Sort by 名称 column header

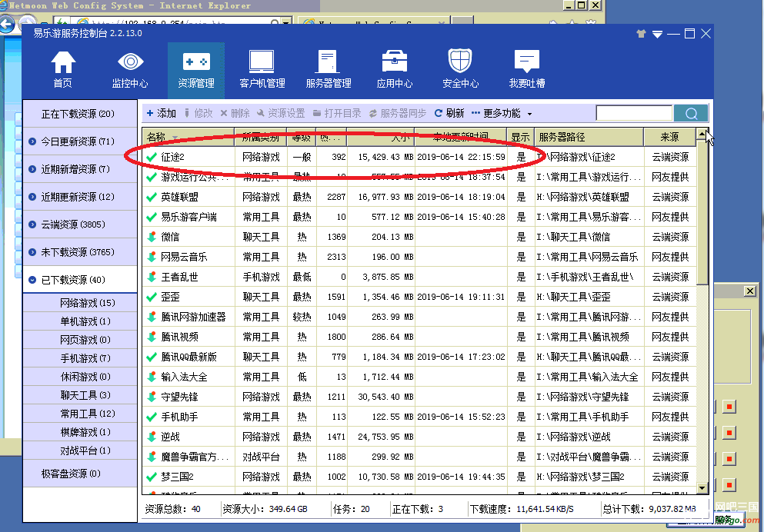click(188, 138)
